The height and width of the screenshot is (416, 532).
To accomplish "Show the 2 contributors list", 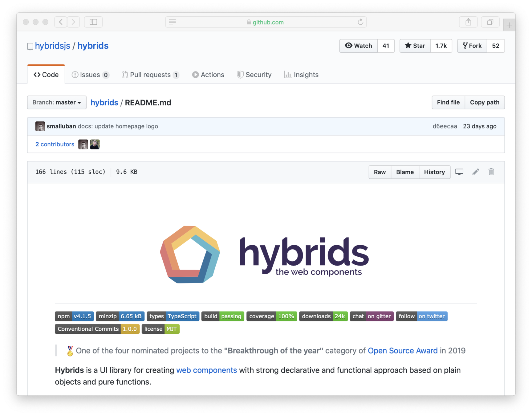I will click(x=55, y=144).
